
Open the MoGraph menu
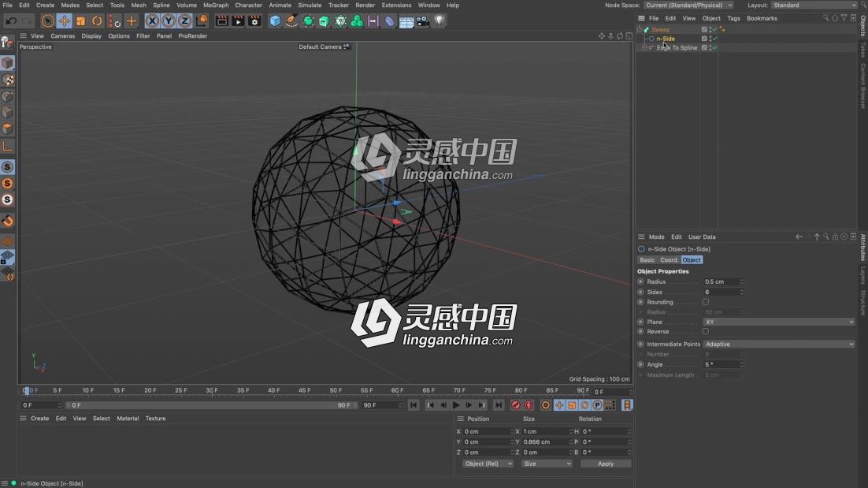click(216, 5)
